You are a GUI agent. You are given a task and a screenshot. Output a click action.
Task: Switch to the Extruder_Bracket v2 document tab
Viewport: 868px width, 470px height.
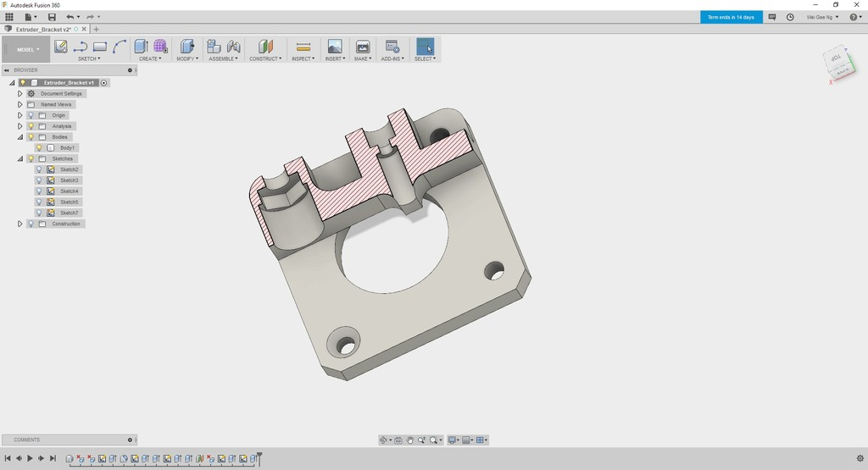pos(43,30)
